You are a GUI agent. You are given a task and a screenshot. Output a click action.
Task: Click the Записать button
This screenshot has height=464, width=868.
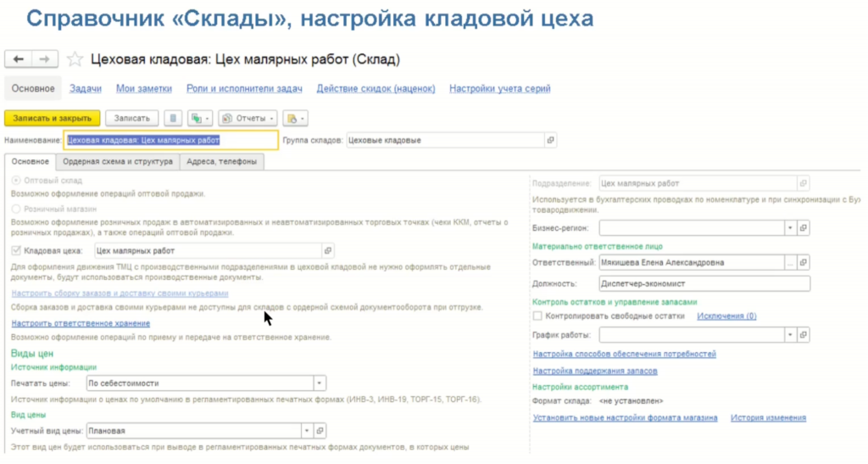coord(131,118)
